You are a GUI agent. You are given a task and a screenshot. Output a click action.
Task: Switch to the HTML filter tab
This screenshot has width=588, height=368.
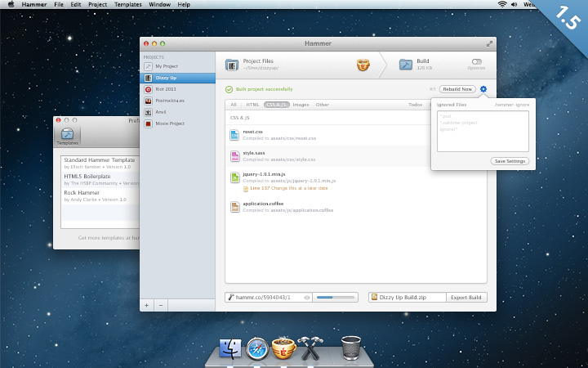[252, 105]
